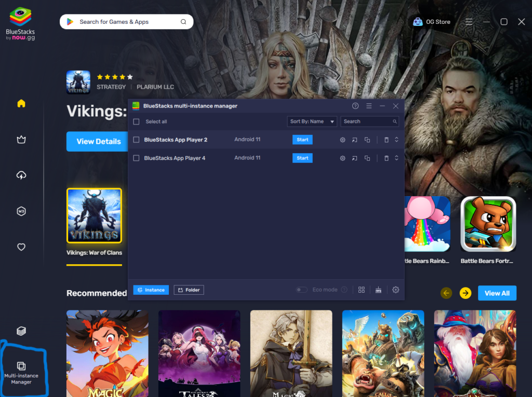The width and height of the screenshot is (532, 397).
Task: Open the red-haired Magic game card
Action: [107, 353]
